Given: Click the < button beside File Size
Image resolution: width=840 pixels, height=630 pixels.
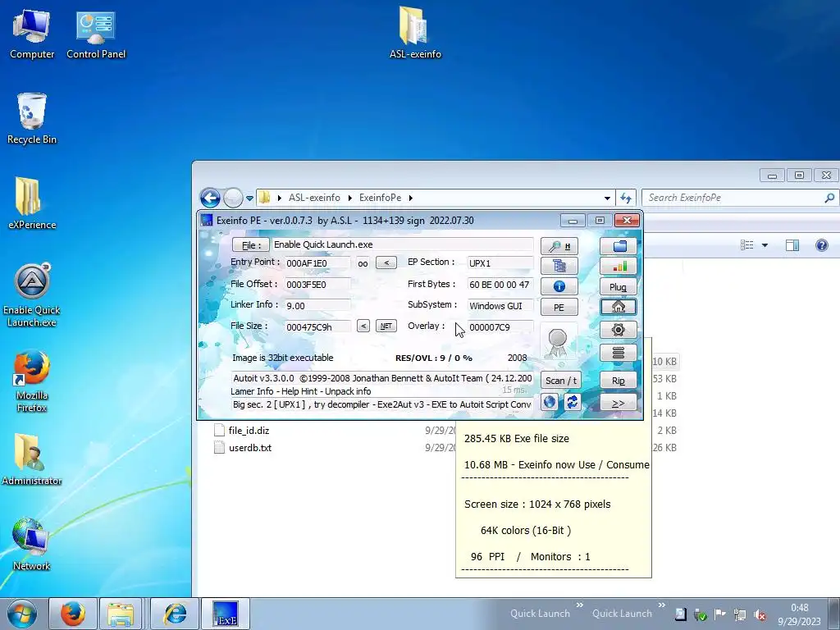Looking at the screenshot, I should coord(363,326).
